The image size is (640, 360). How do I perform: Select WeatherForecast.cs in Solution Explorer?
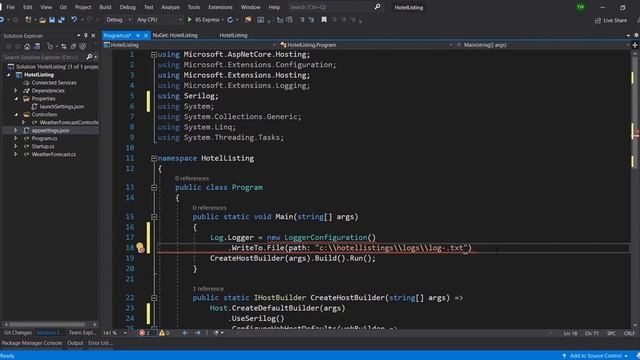tap(53, 154)
